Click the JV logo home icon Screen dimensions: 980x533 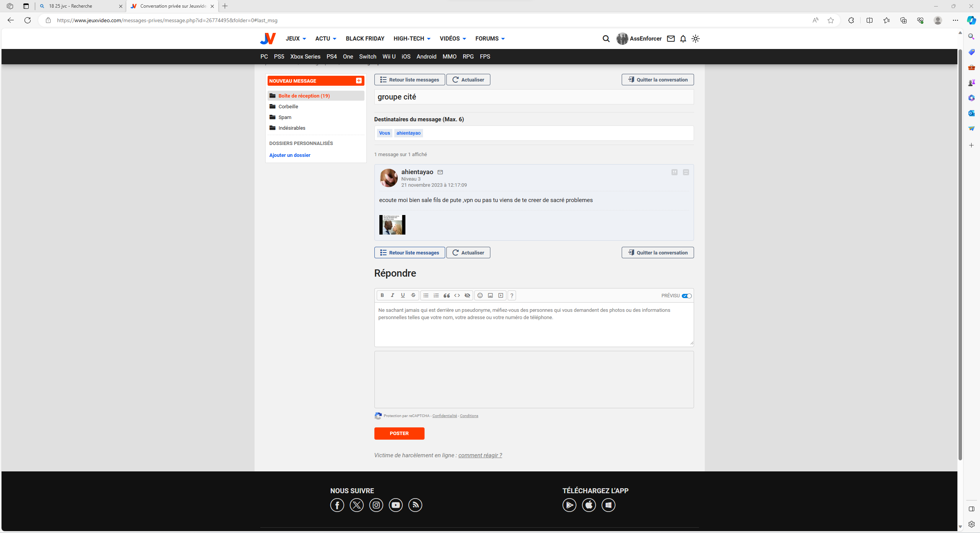268,39
